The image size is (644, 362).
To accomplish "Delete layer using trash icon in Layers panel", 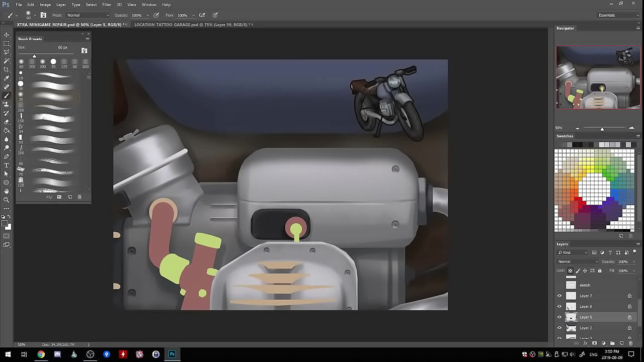I will [x=630, y=343].
